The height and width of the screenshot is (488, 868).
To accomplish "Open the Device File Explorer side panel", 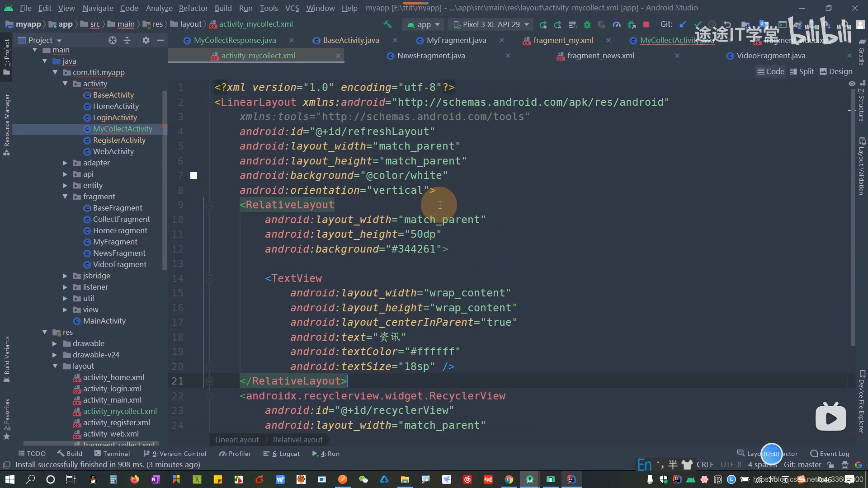I will [862, 402].
